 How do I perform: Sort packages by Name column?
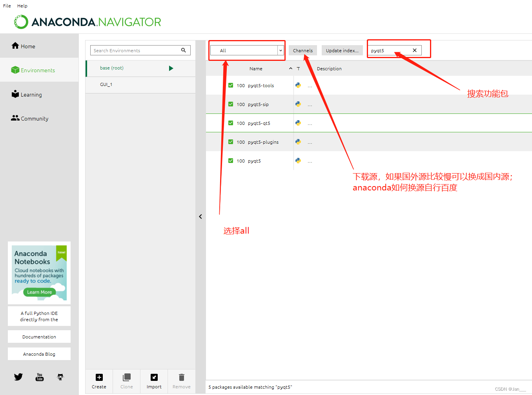tap(256, 69)
